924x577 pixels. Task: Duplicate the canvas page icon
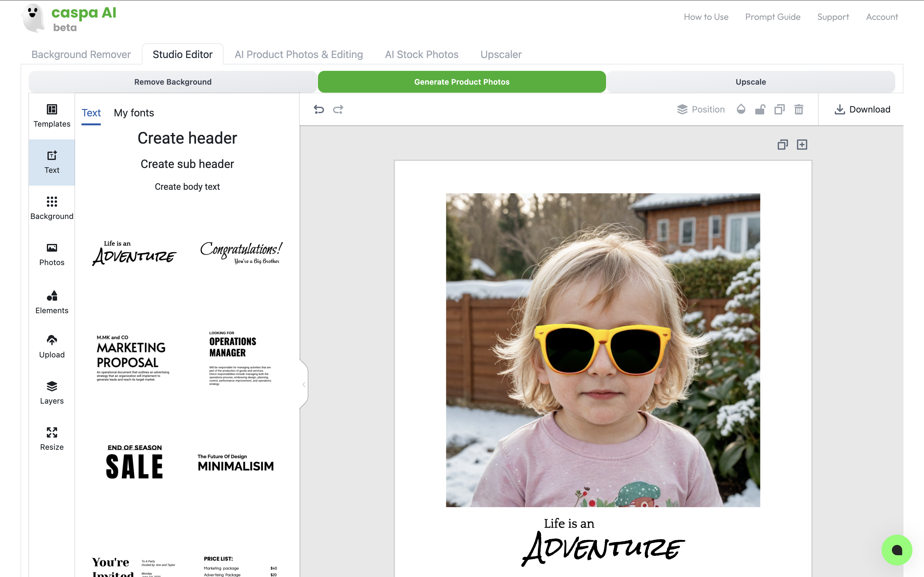pyautogui.click(x=782, y=145)
